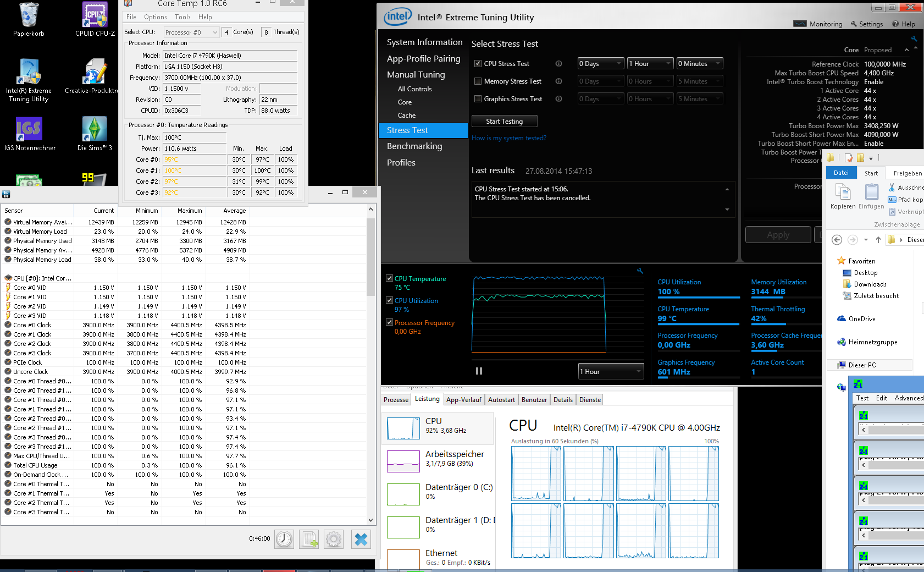Image resolution: width=924 pixels, height=572 pixels.
Task: Click the info icon beside CPU Stress Test
Action: click(558, 64)
